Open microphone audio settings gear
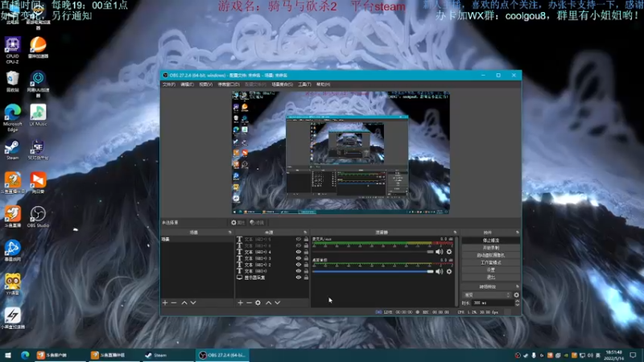Viewport: 644px width, 362px height. 449,252
